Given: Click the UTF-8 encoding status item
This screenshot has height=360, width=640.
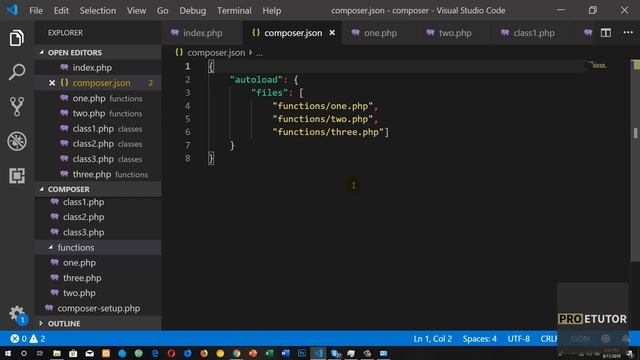Looking at the screenshot, I should point(518,339).
